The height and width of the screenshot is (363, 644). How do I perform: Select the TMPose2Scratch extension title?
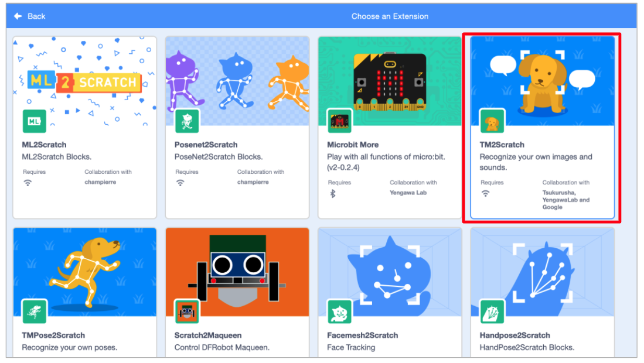click(53, 335)
